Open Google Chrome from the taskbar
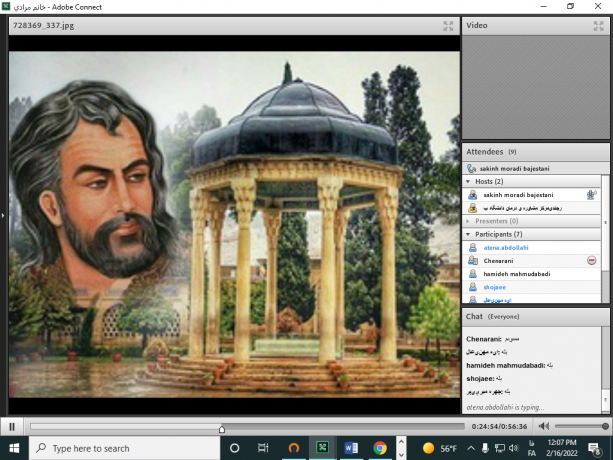 [x=380, y=448]
